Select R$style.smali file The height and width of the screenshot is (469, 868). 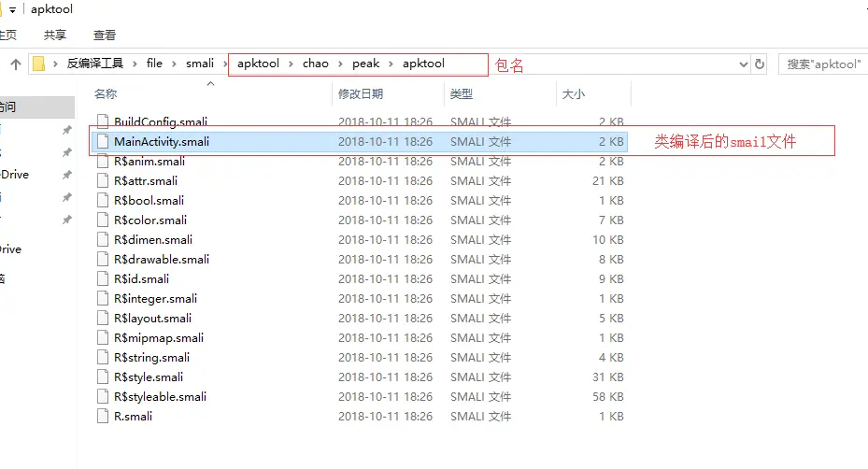coord(149,377)
